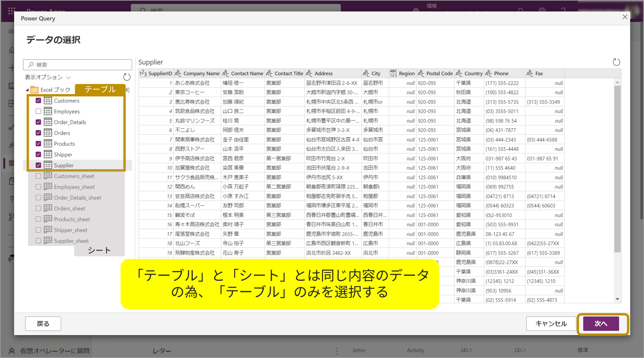This screenshot has width=644, height=358.
Task: Click the 仮想オペレーターに質問 link in background
Action: 55,351
